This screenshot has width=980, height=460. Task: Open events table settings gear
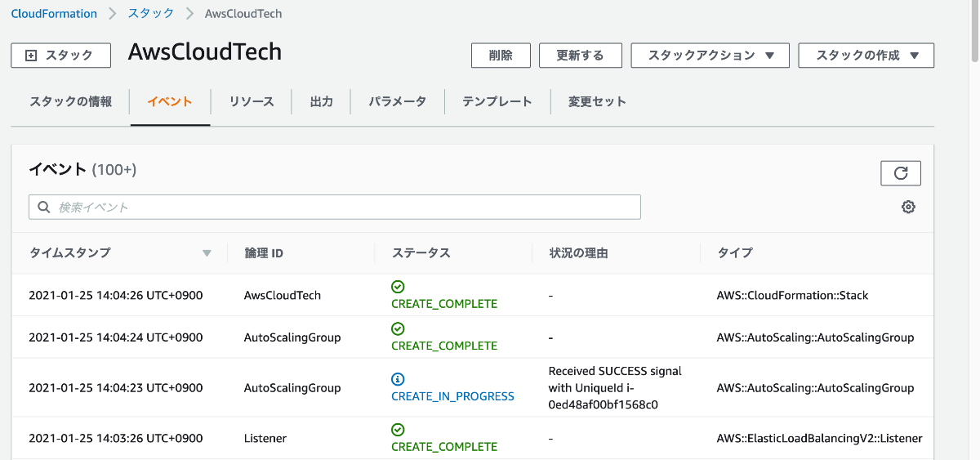908,208
